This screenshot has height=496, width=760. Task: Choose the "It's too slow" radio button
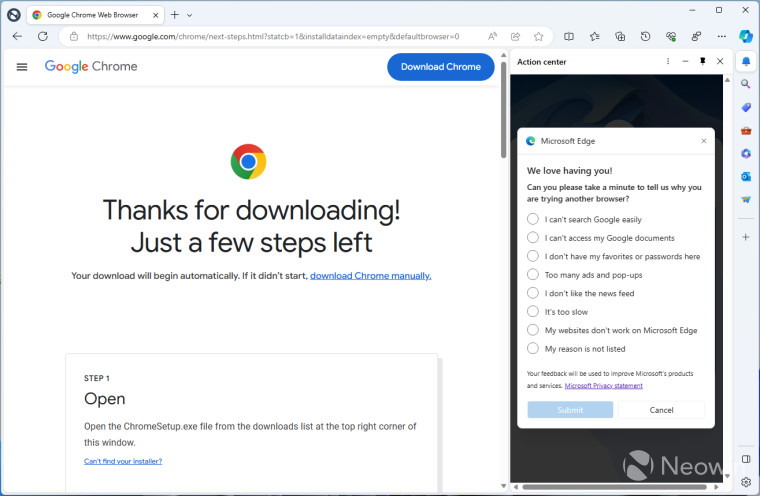[x=533, y=312]
